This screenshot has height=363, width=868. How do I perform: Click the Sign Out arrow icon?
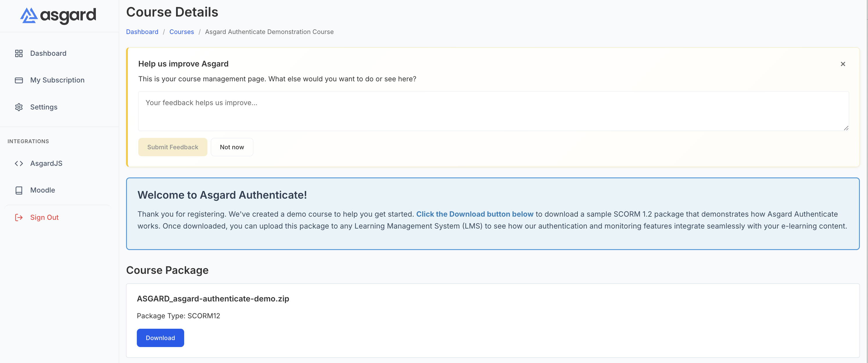pyautogui.click(x=19, y=217)
